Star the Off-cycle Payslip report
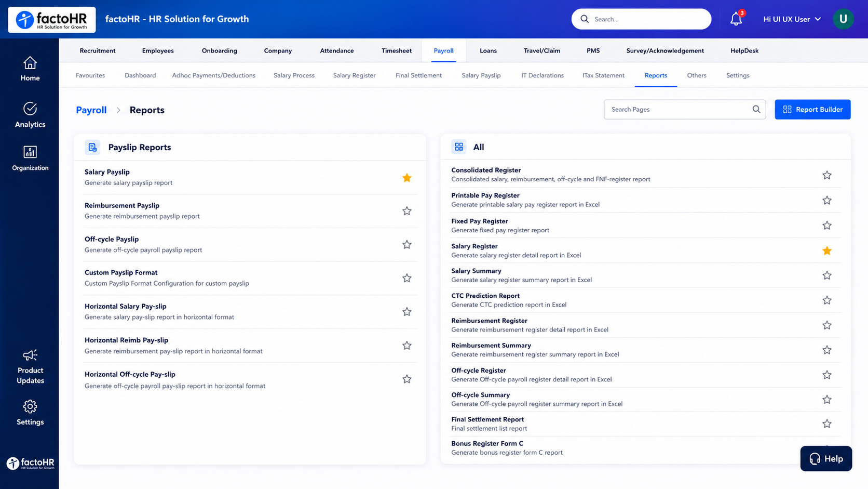The image size is (868, 489). (407, 244)
